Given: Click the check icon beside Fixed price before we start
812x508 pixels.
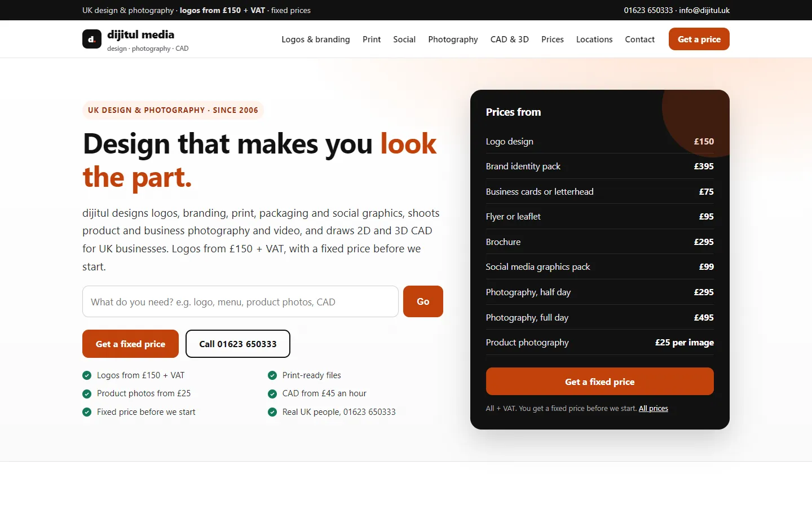Looking at the screenshot, I should click(x=87, y=412).
